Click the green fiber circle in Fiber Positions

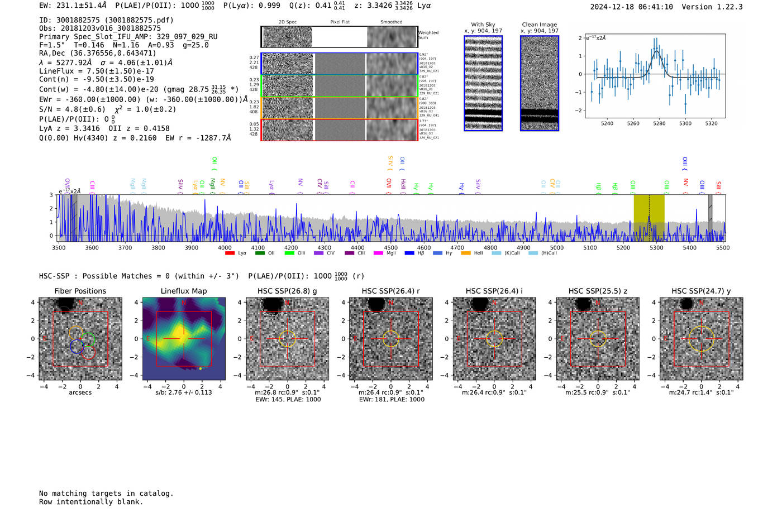point(88,339)
